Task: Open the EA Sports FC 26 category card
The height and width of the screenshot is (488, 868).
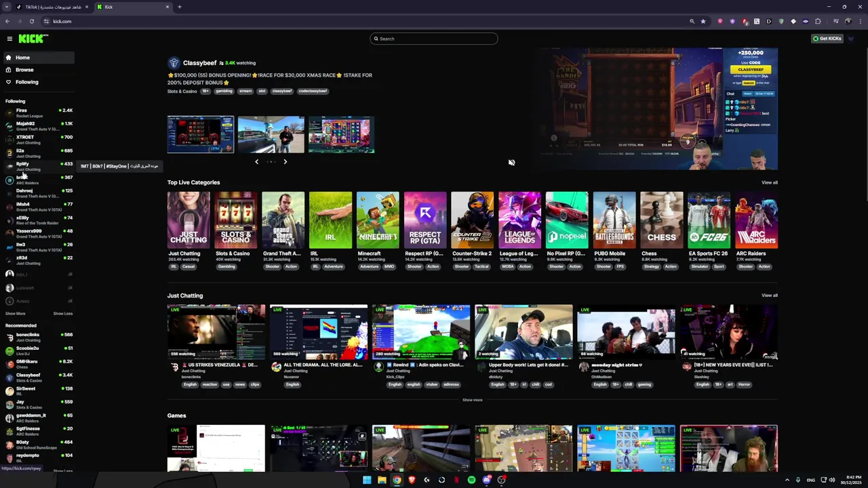Action: (709, 220)
